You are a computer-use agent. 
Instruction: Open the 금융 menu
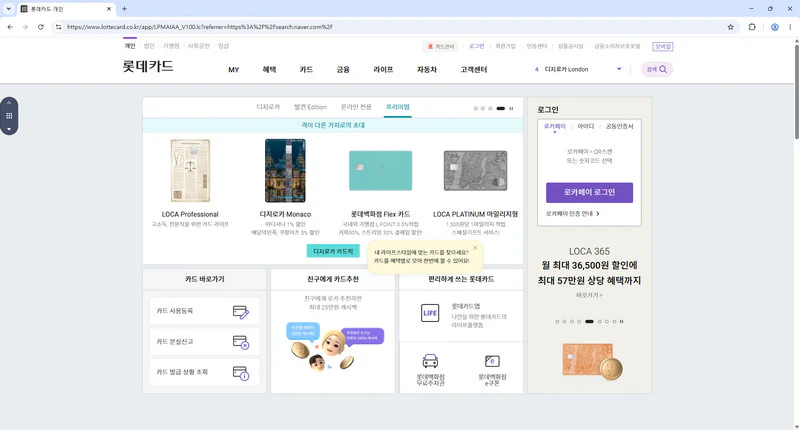tap(343, 69)
